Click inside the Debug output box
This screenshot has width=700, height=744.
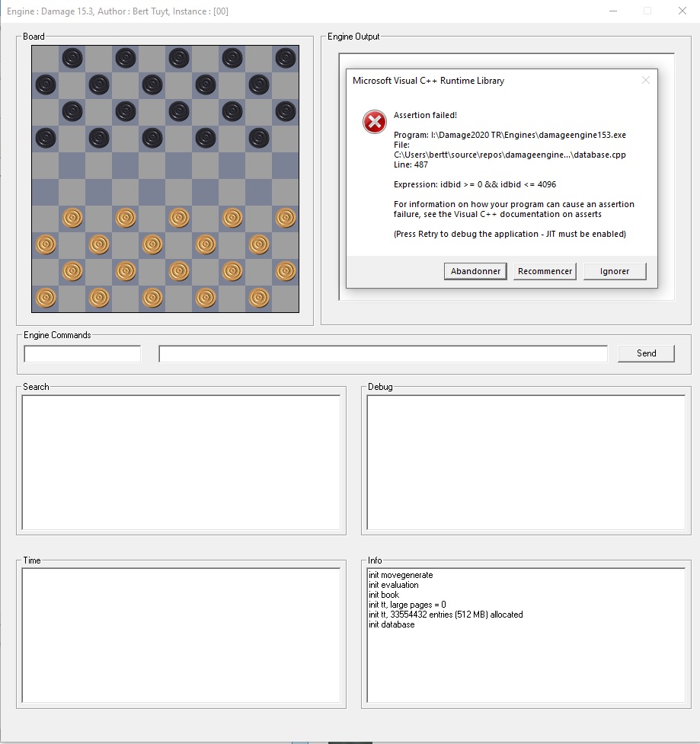526,462
